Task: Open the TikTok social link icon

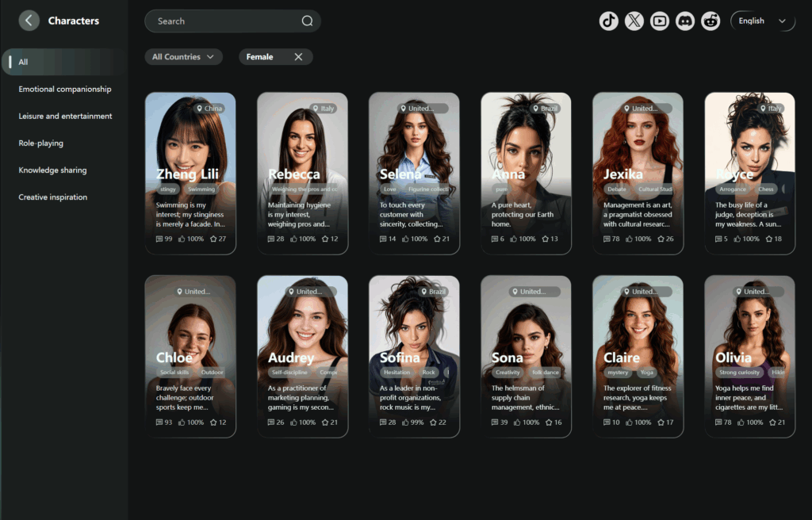Action: click(608, 21)
